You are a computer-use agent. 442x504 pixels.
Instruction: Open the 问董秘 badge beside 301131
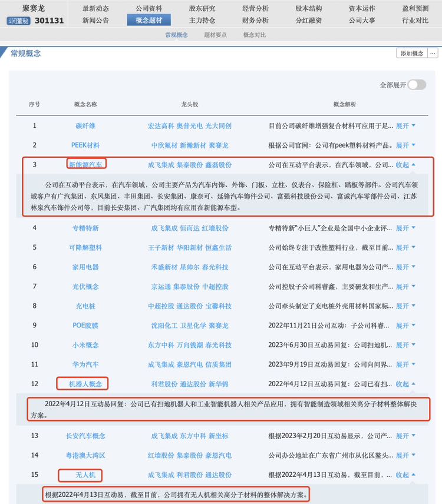tap(18, 21)
